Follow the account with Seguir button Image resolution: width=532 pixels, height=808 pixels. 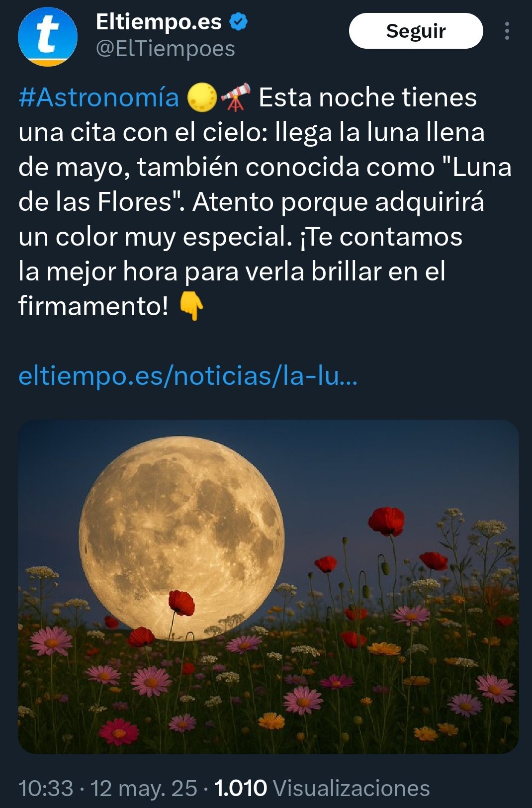coord(416,31)
